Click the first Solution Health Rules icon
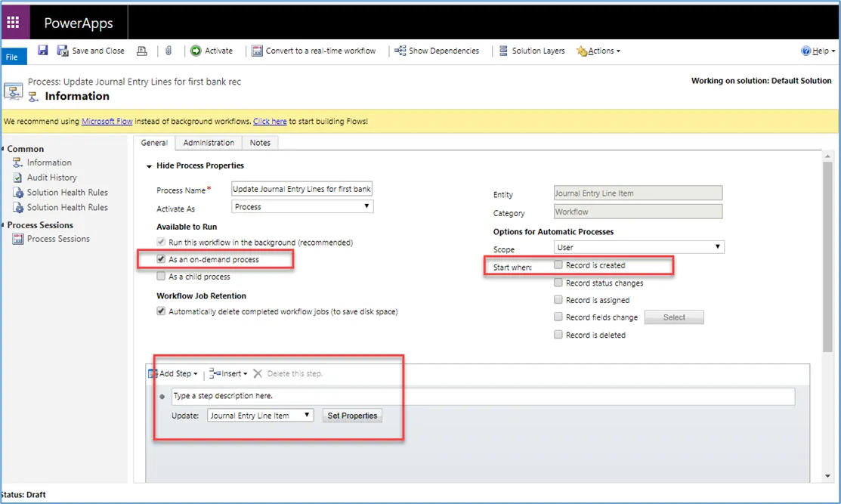841x504 pixels. point(17,193)
